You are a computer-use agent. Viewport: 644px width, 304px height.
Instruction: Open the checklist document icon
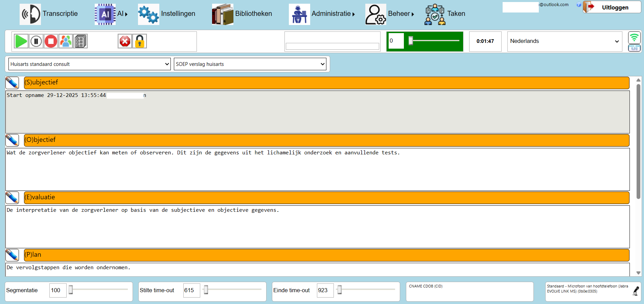coord(80,41)
